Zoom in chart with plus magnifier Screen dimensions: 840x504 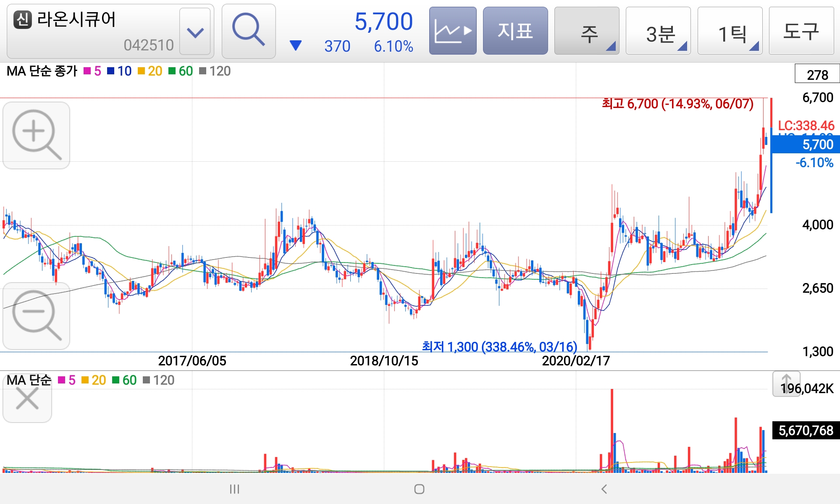click(36, 135)
